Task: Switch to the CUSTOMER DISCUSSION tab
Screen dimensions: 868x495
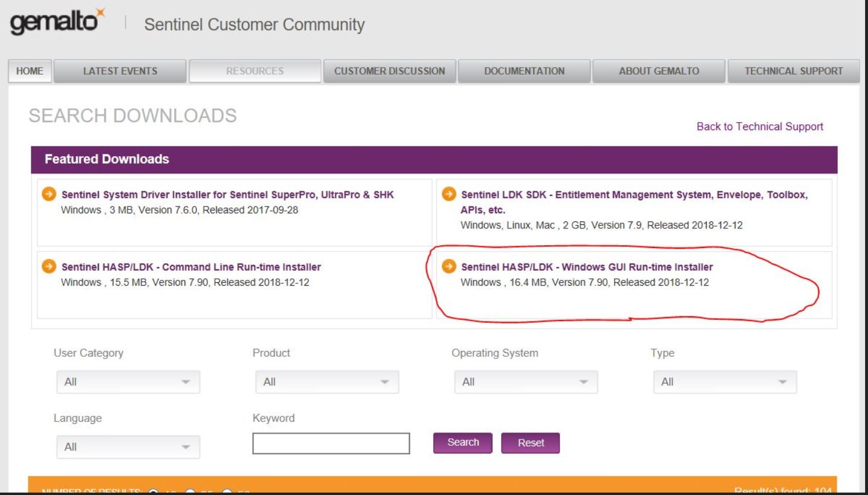Action: point(390,71)
